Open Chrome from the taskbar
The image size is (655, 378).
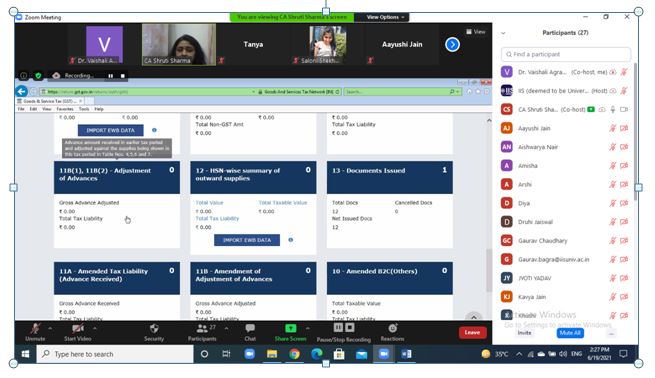(x=294, y=354)
